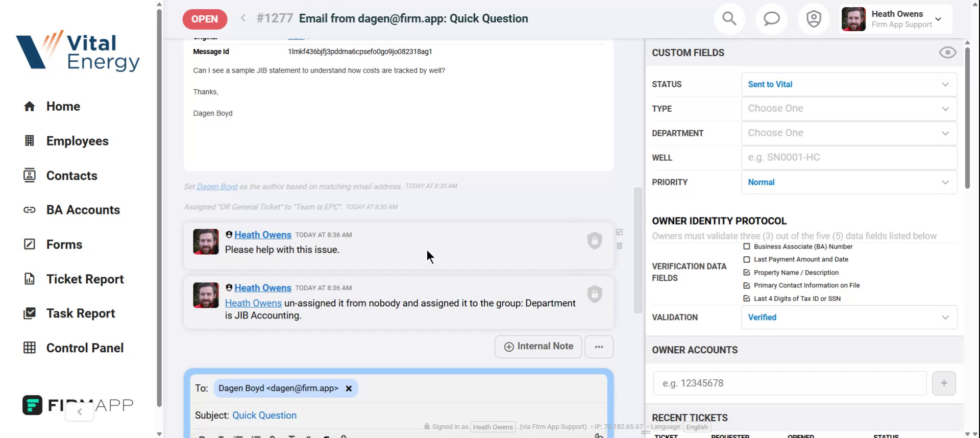This screenshot has width=980, height=438.
Task: Click the Internal Note button
Action: tap(538, 347)
